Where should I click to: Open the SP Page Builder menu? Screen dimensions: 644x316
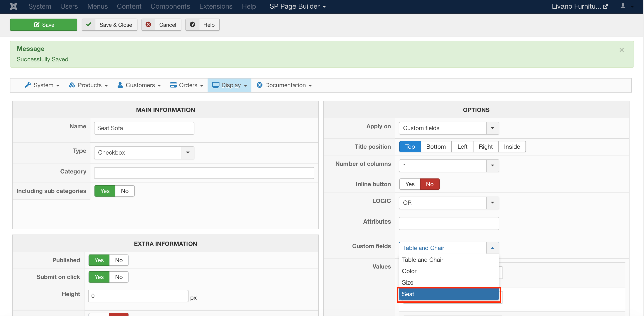tap(298, 6)
